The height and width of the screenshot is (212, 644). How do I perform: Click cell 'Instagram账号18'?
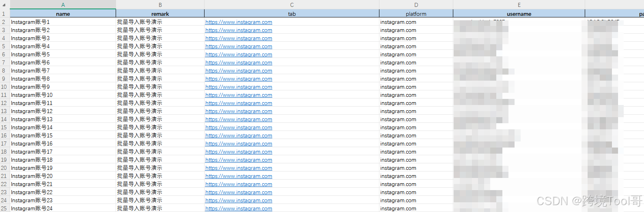pos(63,160)
